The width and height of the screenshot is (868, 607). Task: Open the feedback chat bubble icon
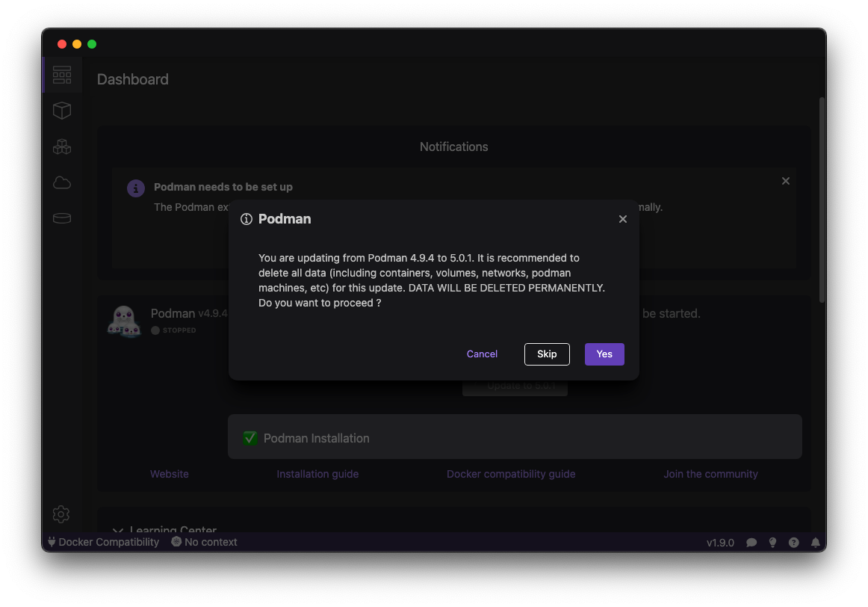[x=751, y=542]
